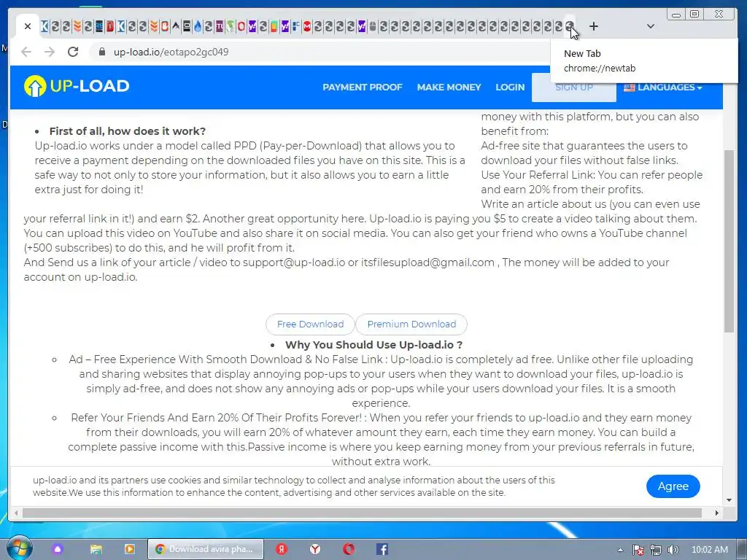Click the down arrow of vertical scrollbar
Image resolution: width=747 pixels, height=560 pixels.
[729, 500]
